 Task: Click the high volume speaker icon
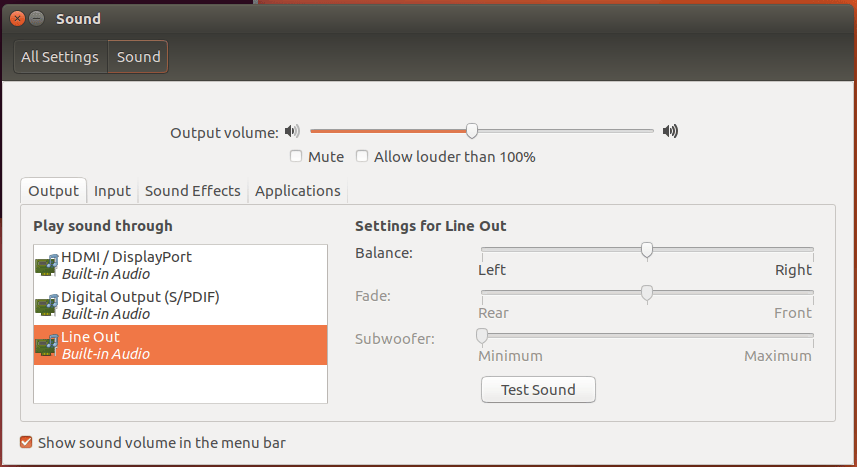(670, 131)
